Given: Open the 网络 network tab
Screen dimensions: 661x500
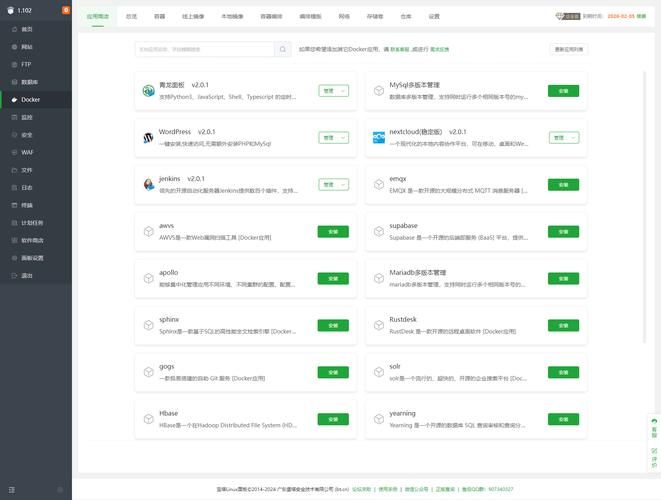Looking at the screenshot, I should [x=344, y=16].
